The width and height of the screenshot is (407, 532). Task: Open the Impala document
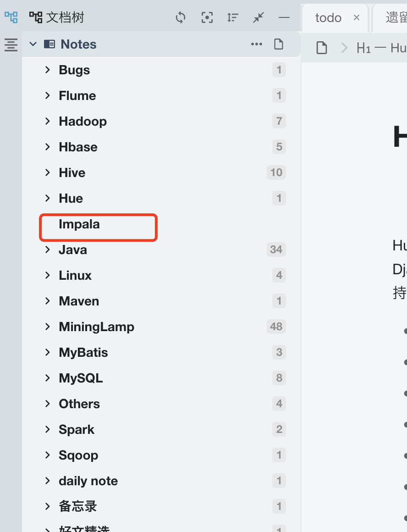coord(79,224)
